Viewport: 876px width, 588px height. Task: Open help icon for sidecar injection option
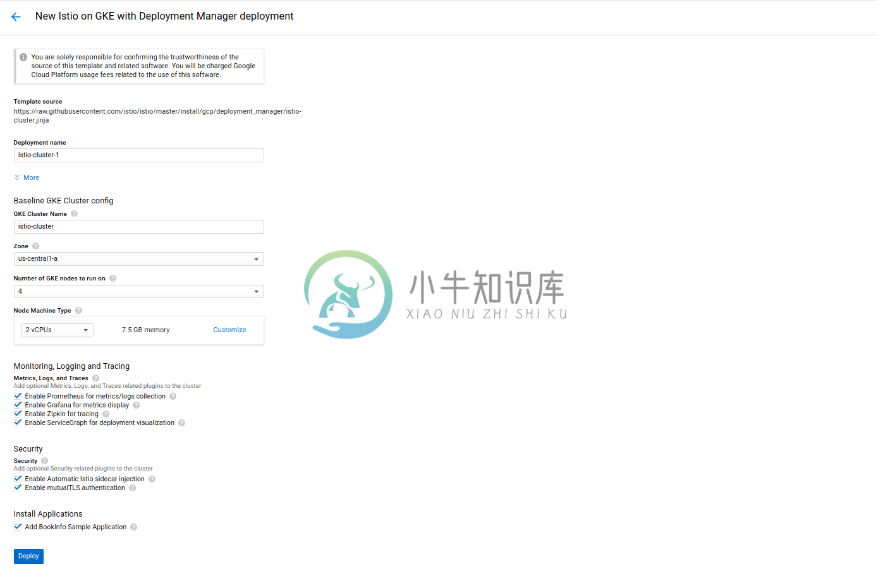coord(152,479)
